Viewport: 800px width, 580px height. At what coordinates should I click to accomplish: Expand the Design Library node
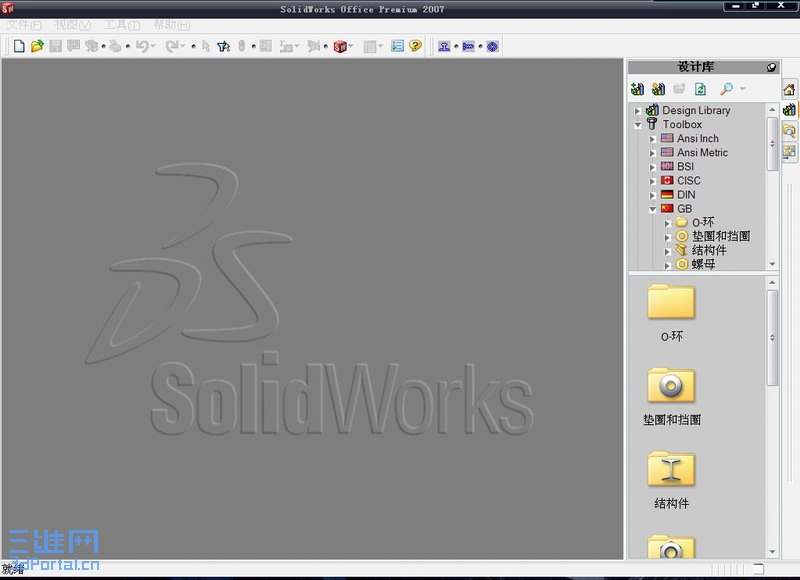(x=638, y=111)
